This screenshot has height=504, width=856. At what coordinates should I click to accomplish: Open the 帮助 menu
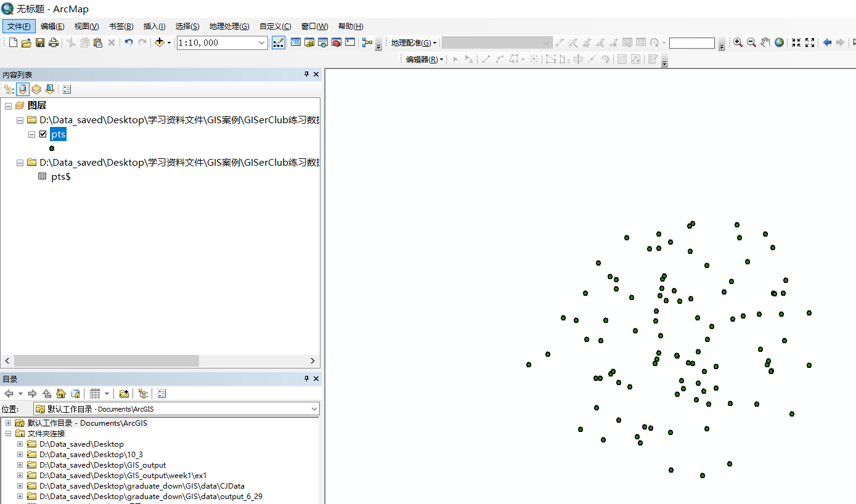(x=351, y=26)
